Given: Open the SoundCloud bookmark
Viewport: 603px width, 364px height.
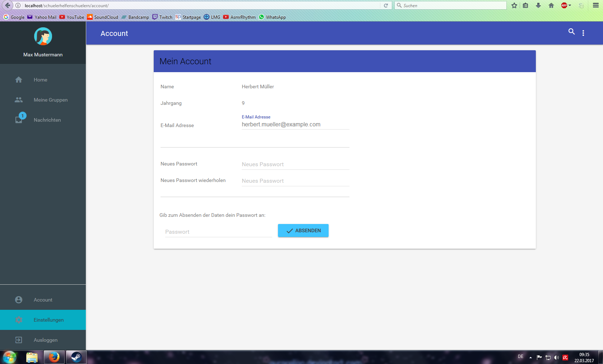Looking at the screenshot, I should coord(103,17).
